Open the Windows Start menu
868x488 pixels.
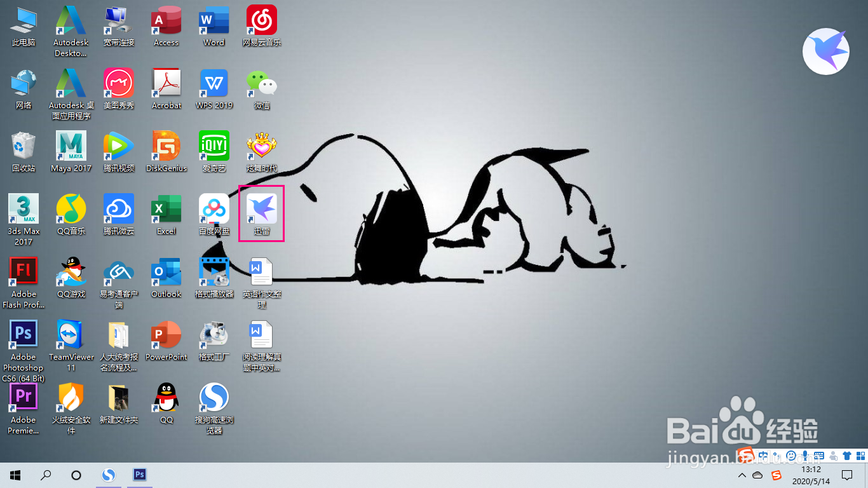pyautogui.click(x=15, y=475)
